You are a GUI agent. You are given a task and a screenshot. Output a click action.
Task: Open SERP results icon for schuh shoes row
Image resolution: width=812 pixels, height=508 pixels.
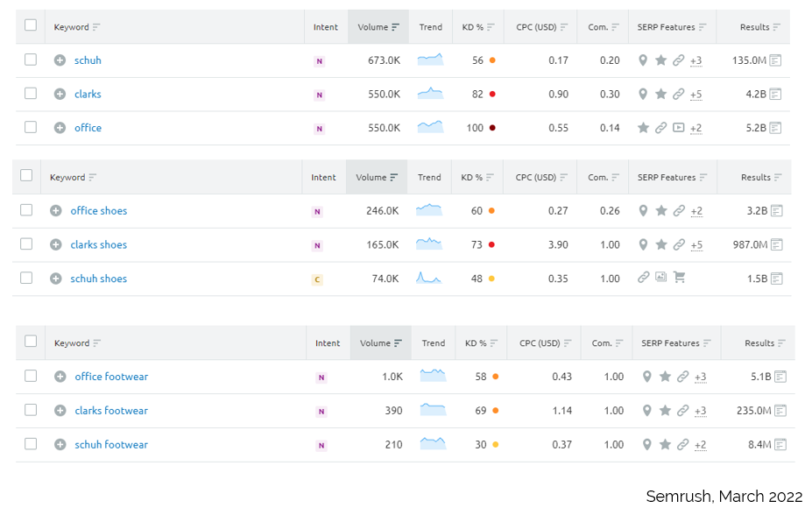click(776, 279)
